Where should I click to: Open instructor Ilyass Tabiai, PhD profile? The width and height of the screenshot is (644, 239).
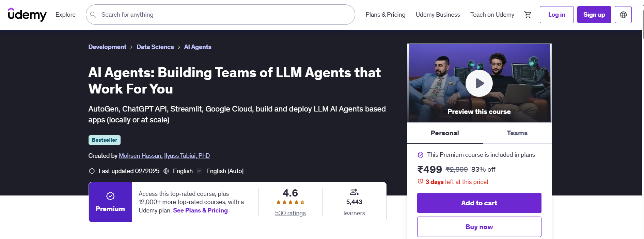pos(187,156)
